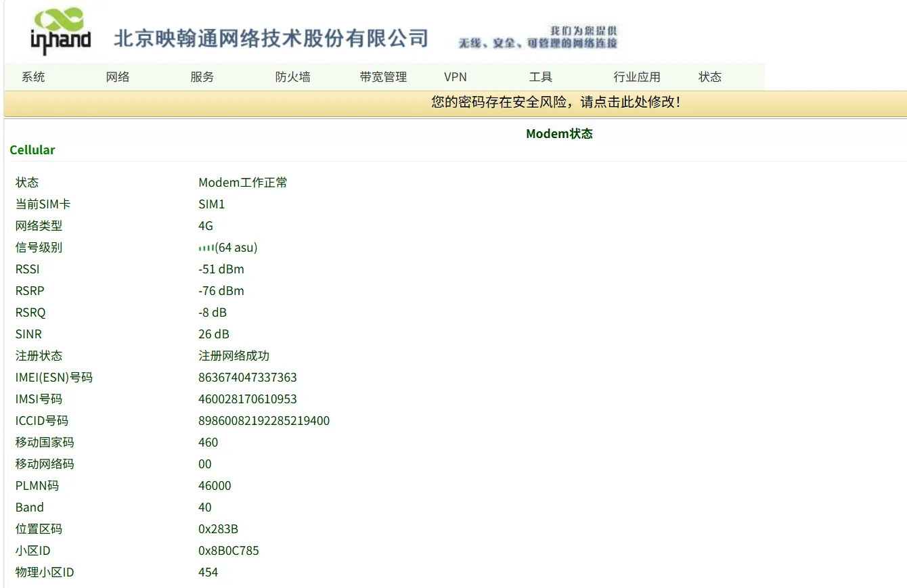The width and height of the screenshot is (907, 588).
Task: Click the signal strength bars icon
Action: click(206, 248)
